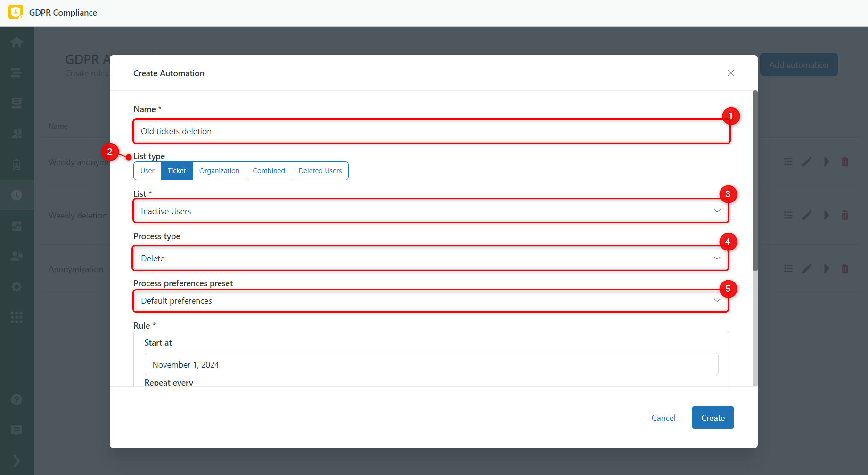Image resolution: width=868 pixels, height=475 pixels.
Task: Click the Create button
Action: pos(712,418)
